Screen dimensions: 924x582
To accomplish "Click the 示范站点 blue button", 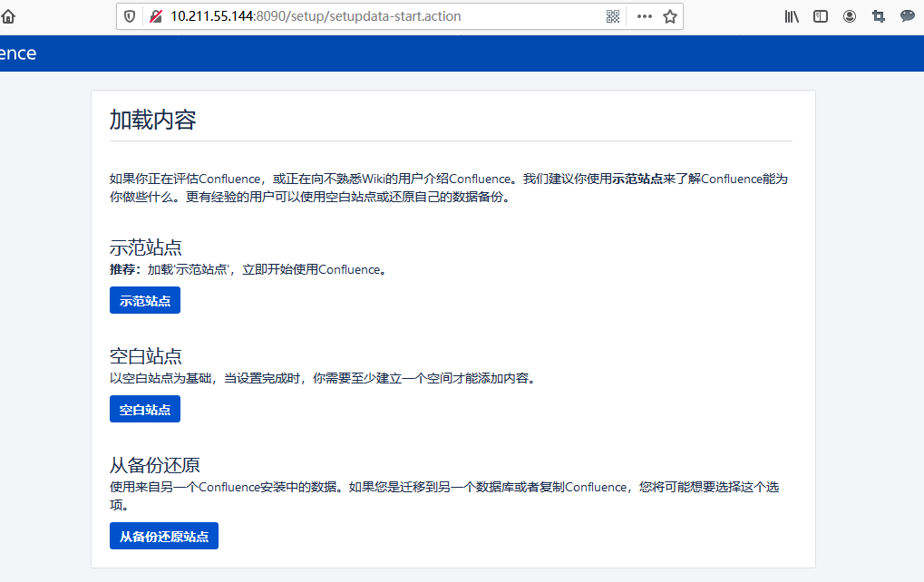I will tap(145, 300).
